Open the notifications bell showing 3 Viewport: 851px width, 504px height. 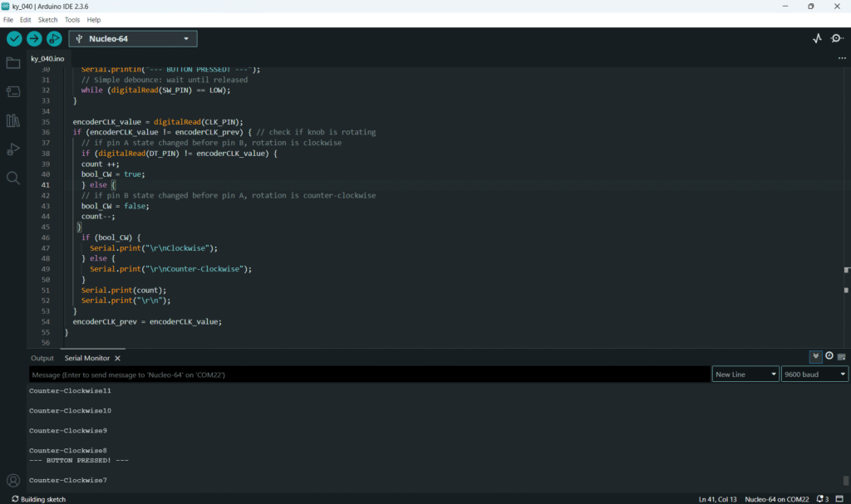tap(822, 499)
